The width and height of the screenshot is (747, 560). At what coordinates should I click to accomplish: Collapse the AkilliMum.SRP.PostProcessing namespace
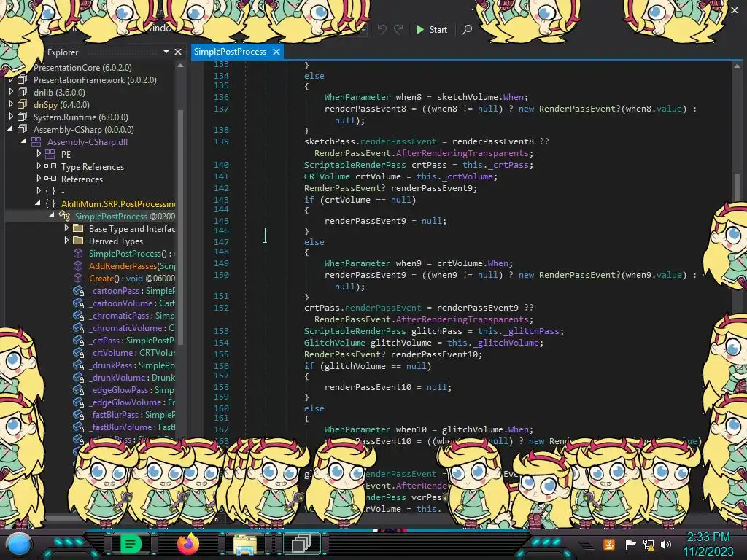point(38,203)
